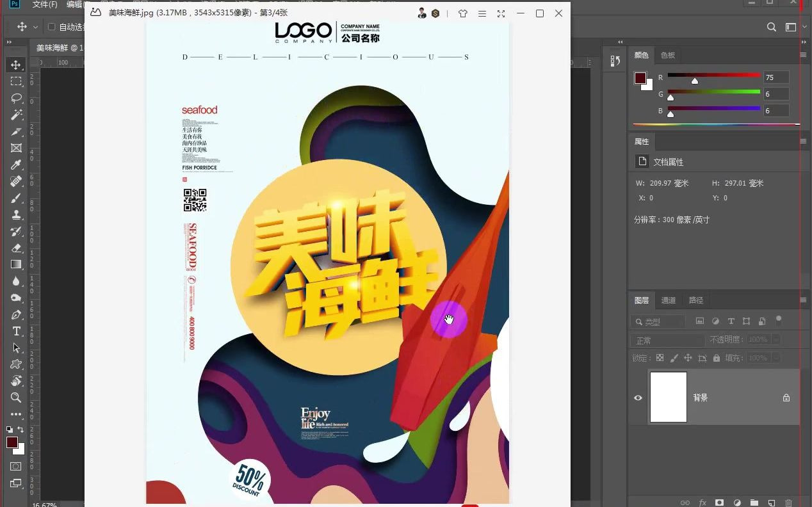Switch to the 通道 tab

tap(668, 300)
